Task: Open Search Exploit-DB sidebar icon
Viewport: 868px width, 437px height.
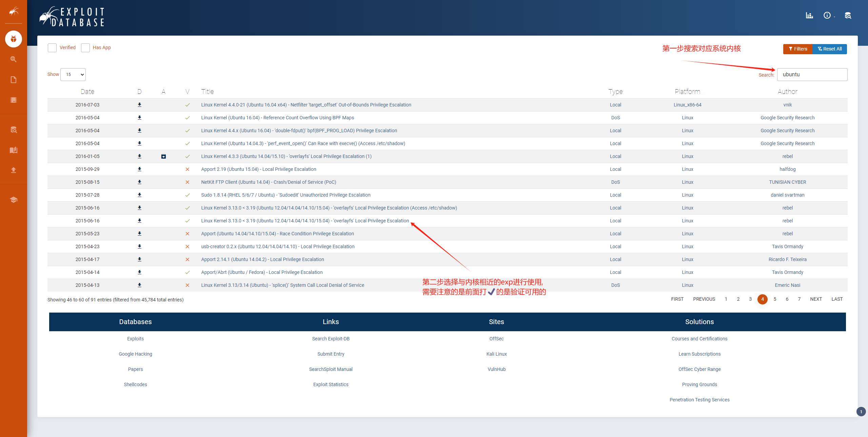Action: tap(14, 130)
